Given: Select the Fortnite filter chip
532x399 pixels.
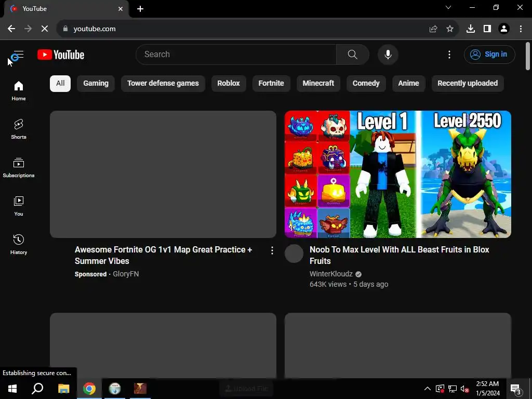Looking at the screenshot, I should (271, 84).
